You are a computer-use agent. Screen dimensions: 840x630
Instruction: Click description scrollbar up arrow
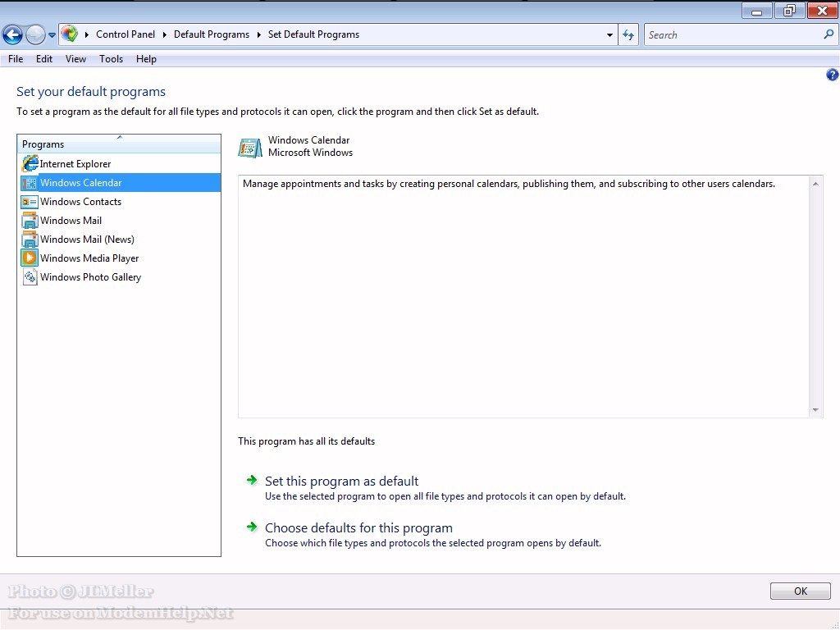point(815,184)
